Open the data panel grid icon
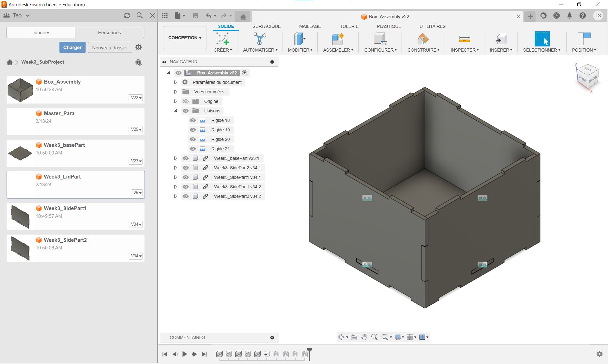The image size is (608, 364). coord(165,16)
